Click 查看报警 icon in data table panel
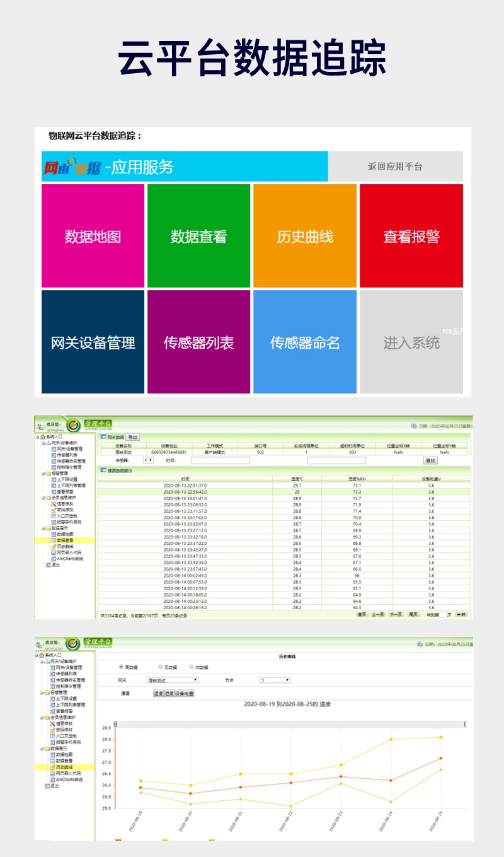 point(53,492)
